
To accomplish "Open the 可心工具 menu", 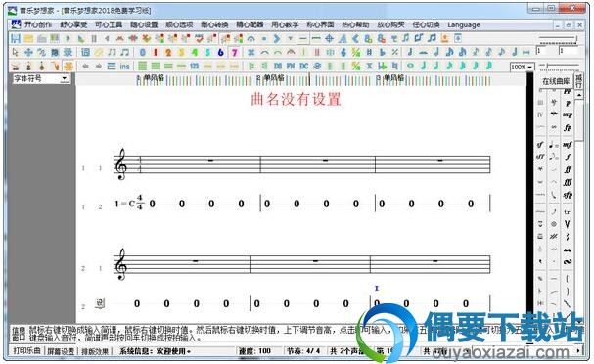I will (x=109, y=25).
